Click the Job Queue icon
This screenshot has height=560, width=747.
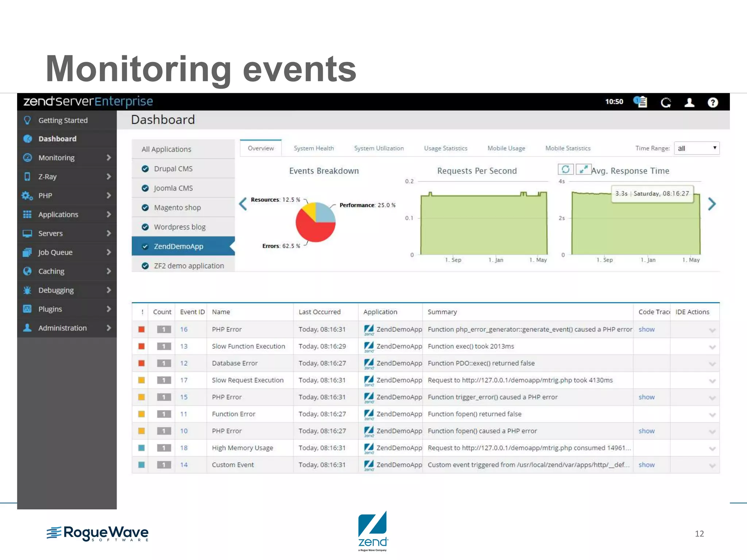click(27, 252)
